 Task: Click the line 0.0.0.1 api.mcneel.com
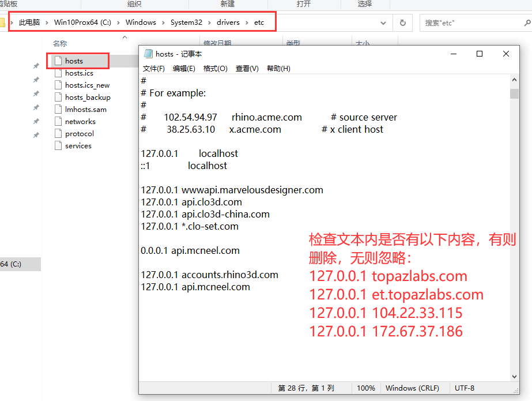point(190,250)
